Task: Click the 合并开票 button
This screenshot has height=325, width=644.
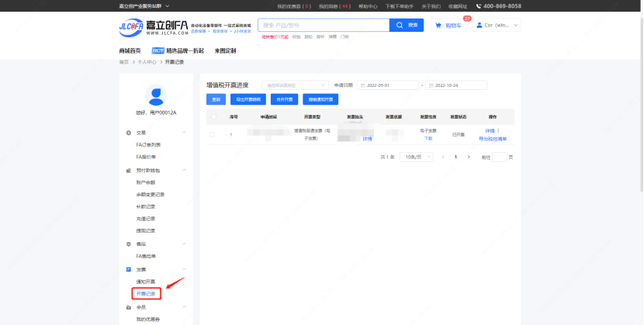Action: tap(285, 100)
